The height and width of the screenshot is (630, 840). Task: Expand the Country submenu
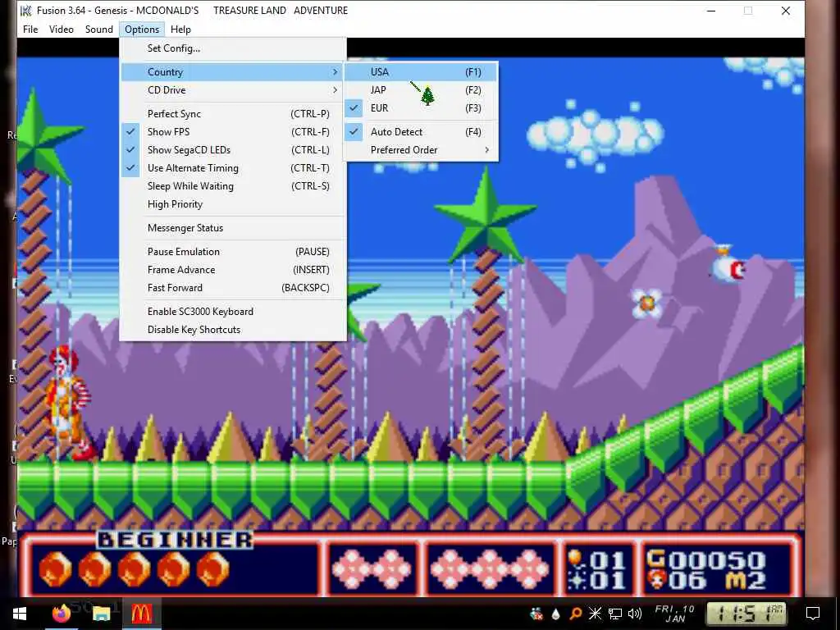tap(233, 72)
